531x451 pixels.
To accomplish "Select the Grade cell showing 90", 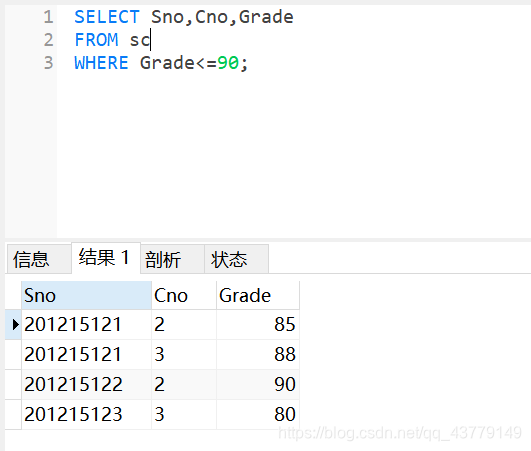I will coord(258,384).
